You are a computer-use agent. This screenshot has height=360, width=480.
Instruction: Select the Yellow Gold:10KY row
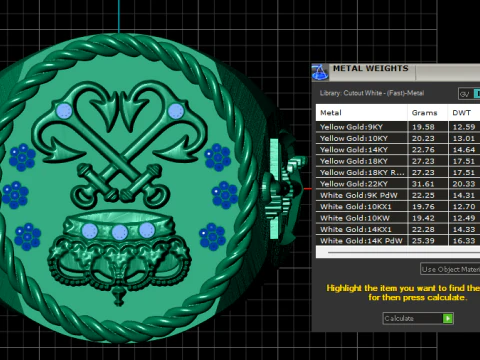(398, 138)
